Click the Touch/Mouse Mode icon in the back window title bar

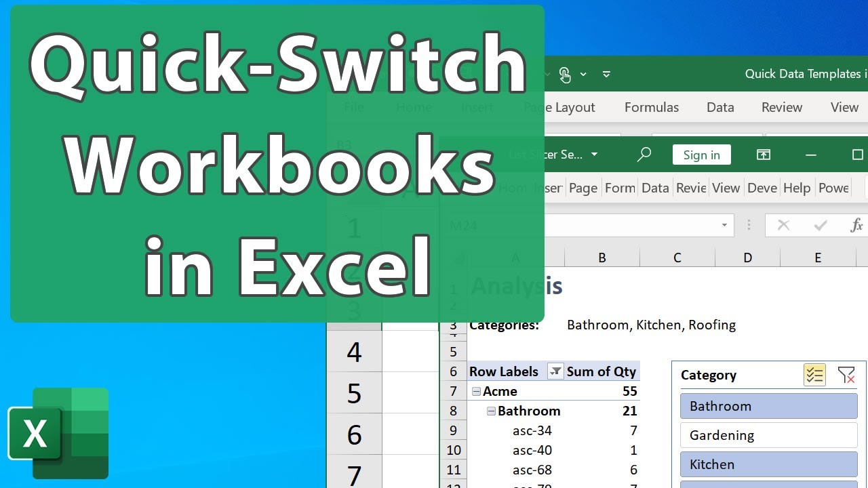[x=565, y=75]
